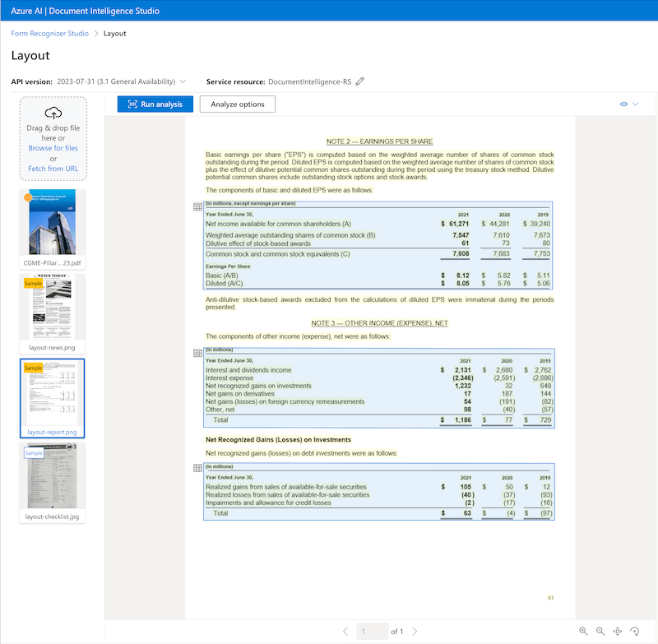This screenshot has height=644, width=658.
Task: Go to next page with right chevron
Action: coord(415,631)
